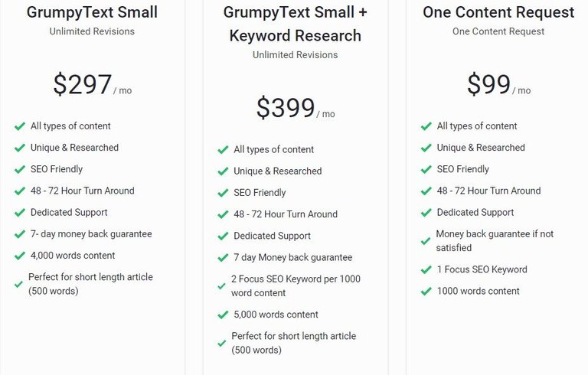
Task: Click checkmark beside '4,000 words content'
Action: click(x=19, y=256)
